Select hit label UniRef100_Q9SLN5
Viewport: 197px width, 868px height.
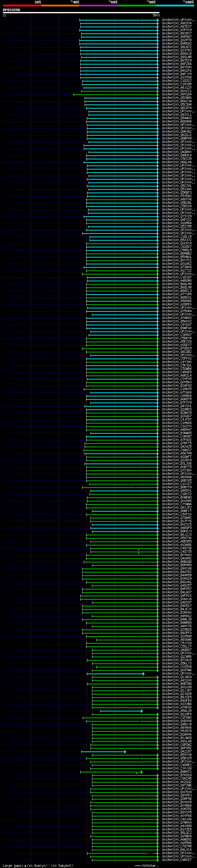coord(177,57)
